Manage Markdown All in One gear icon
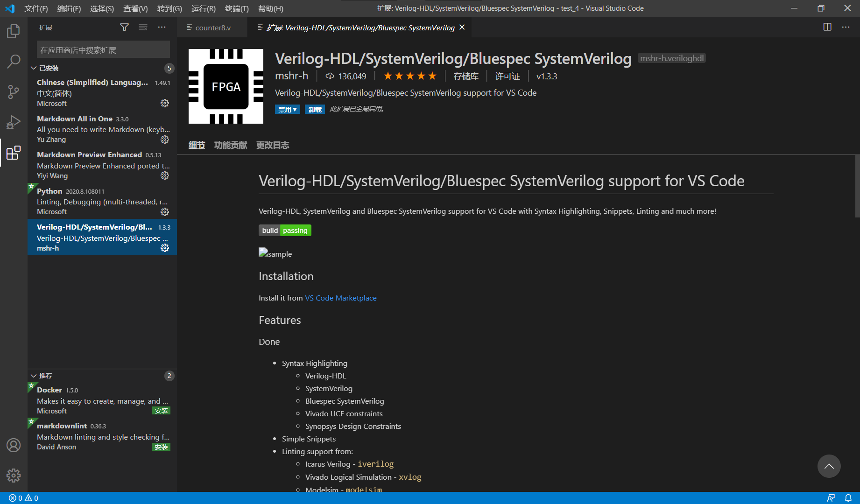 (165, 140)
